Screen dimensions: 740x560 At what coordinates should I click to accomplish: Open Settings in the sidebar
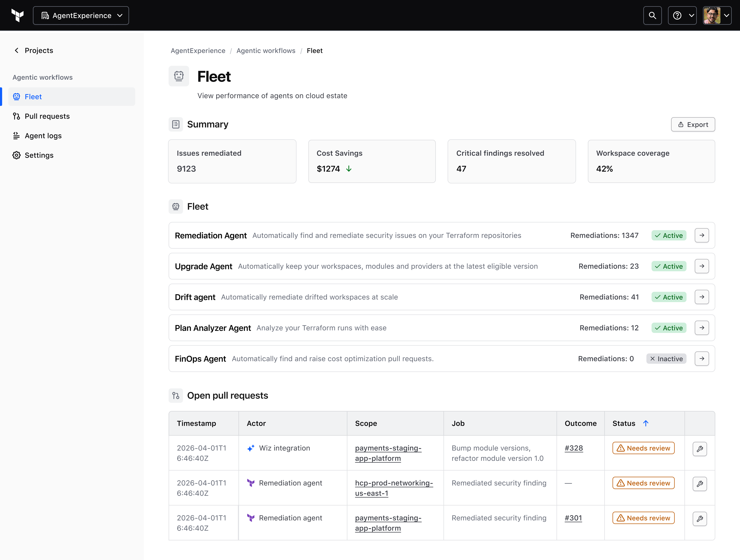point(39,155)
